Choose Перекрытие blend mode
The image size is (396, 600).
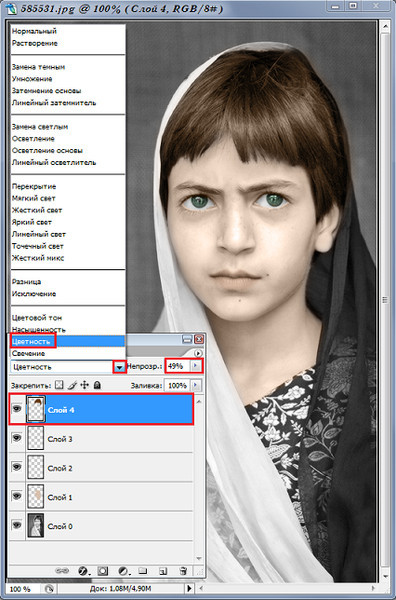click(34, 186)
